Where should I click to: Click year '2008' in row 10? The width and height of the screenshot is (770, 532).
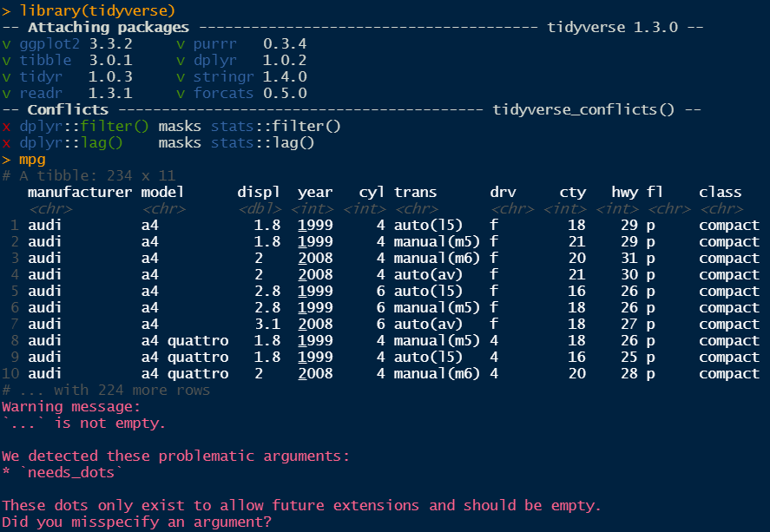[x=315, y=373]
